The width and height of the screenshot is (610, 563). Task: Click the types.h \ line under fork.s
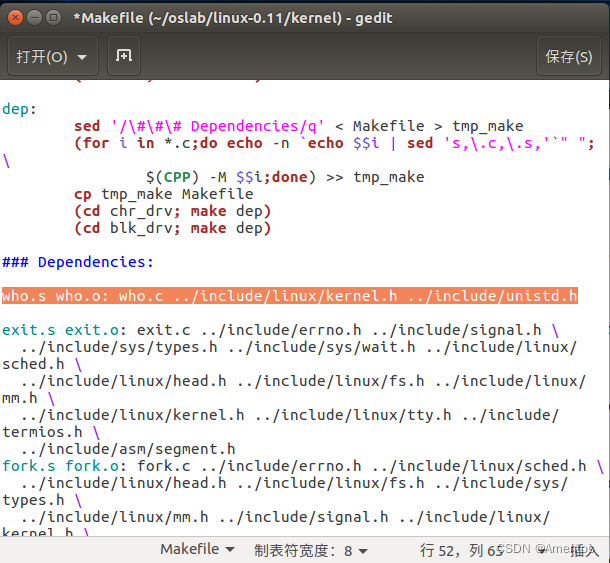42,500
